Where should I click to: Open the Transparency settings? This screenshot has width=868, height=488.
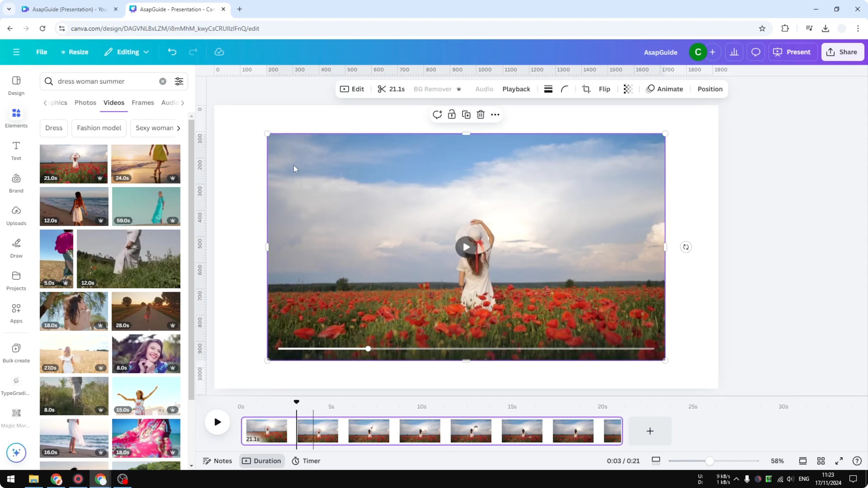click(x=628, y=89)
